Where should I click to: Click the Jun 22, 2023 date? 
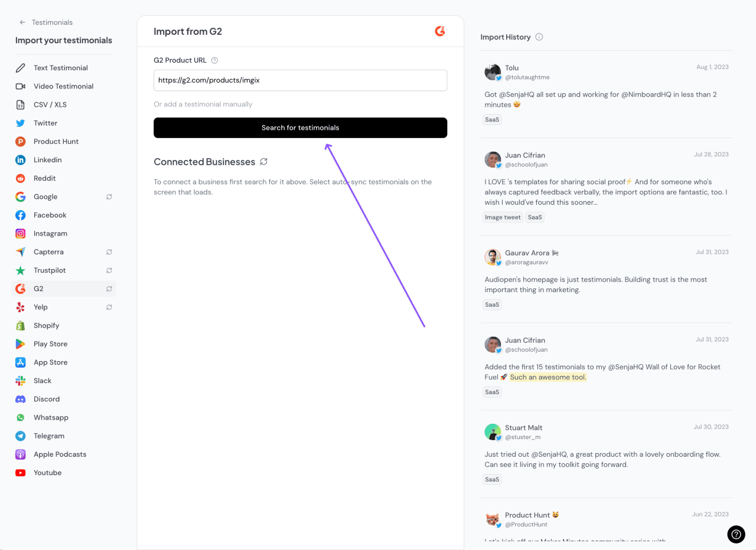pos(711,514)
